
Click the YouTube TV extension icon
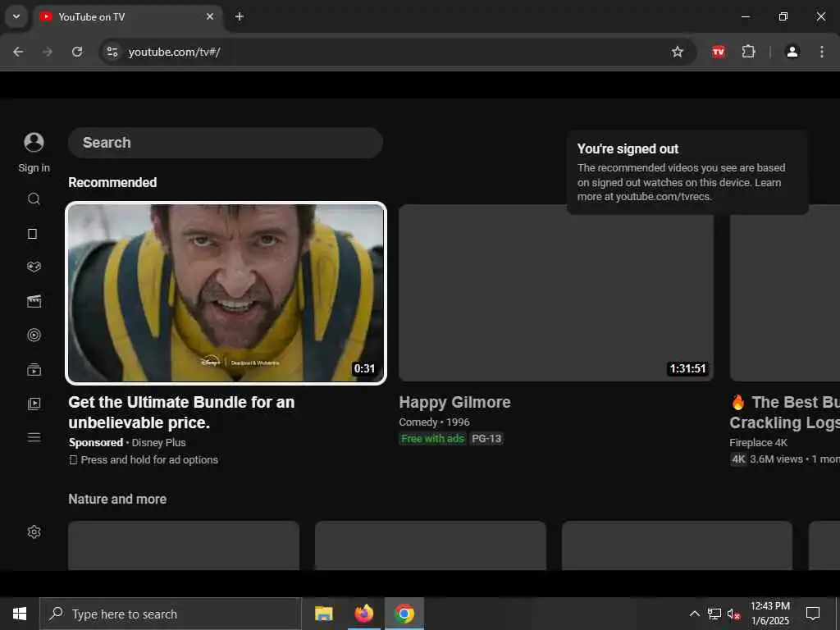click(719, 52)
